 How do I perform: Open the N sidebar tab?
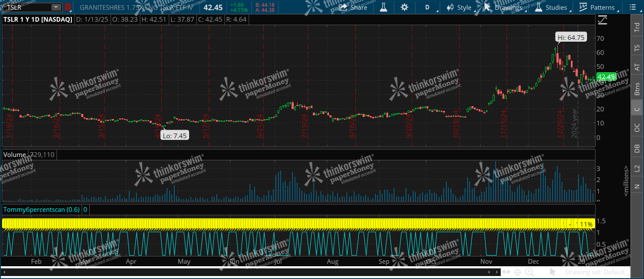(637, 186)
